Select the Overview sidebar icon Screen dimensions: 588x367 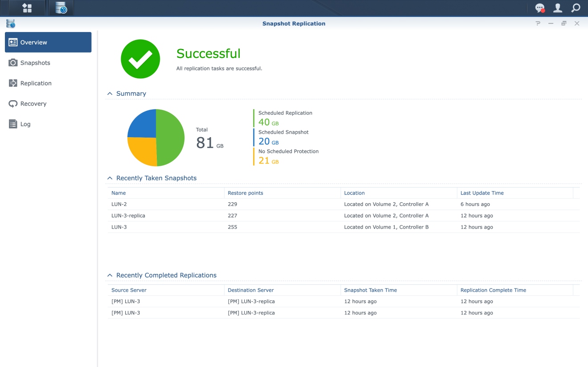point(12,42)
